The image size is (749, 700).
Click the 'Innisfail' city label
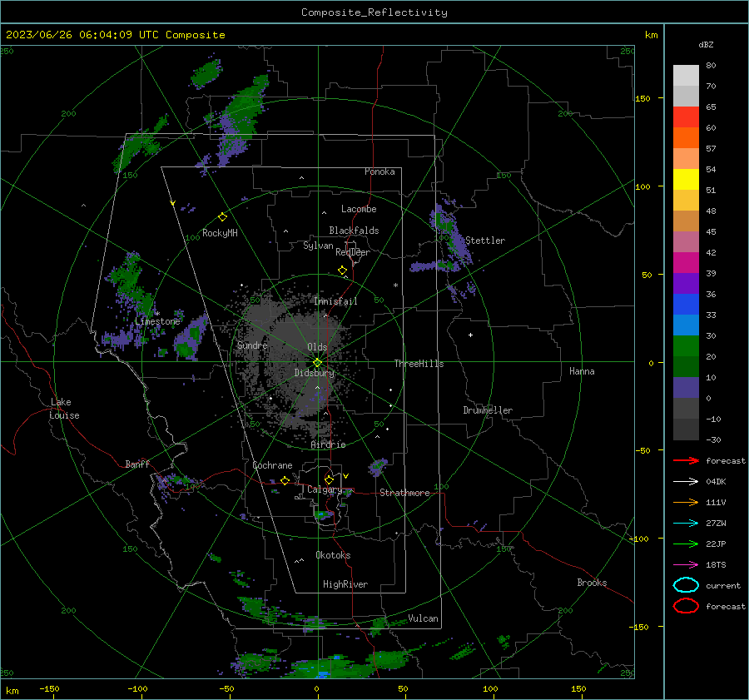click(335, 301)
